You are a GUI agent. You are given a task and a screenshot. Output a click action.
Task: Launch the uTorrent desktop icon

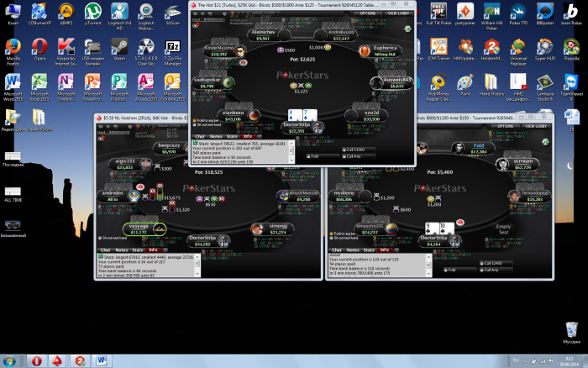(92, 13)
